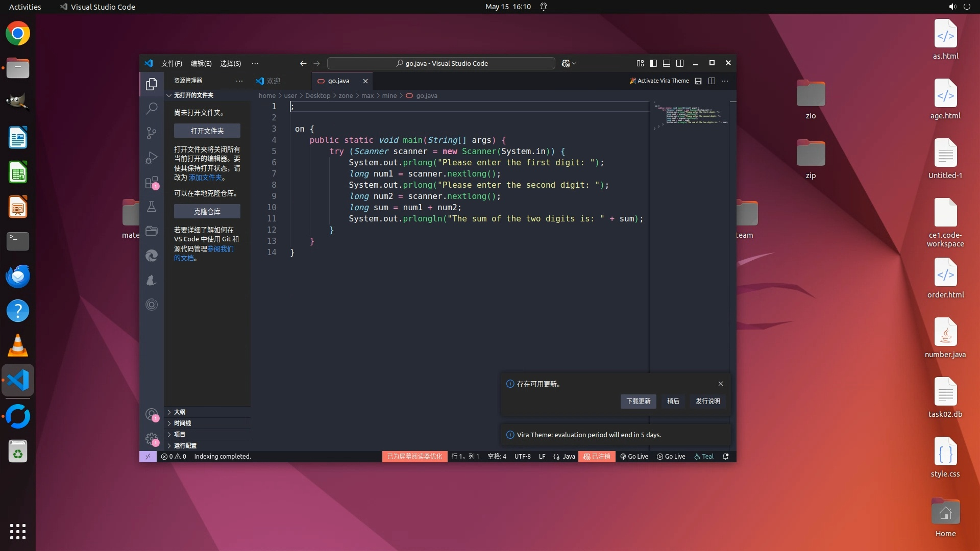Viewport: 980px width, 551px height.
Task: Click the 打开文件夹 button
Action: pos(207,131)
